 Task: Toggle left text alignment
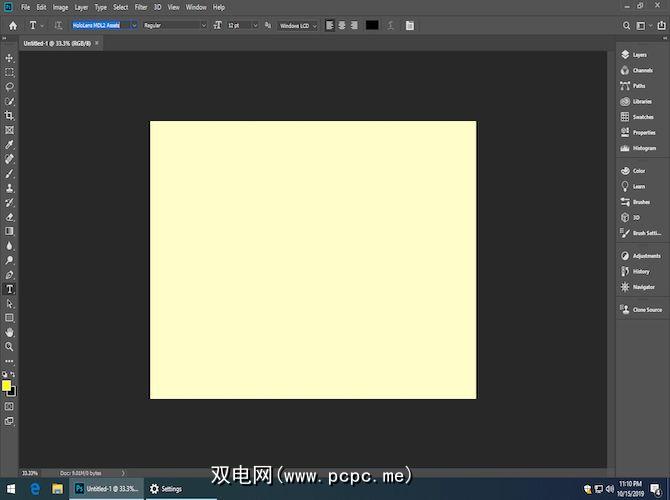(329, 25)
